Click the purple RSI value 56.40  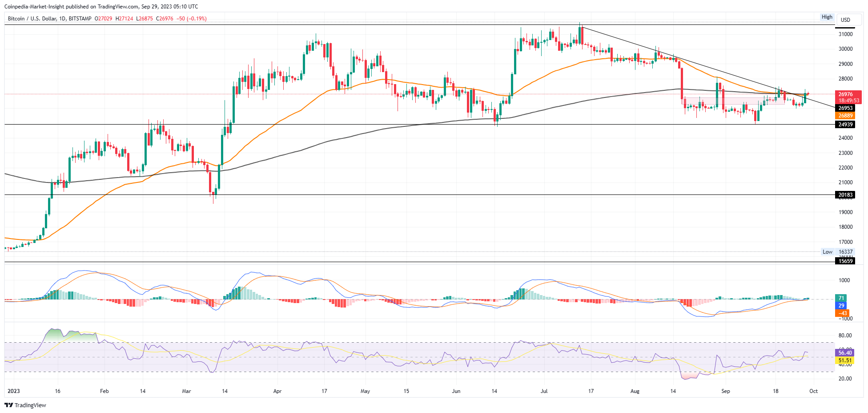pyautogui.click(x=845, y=353)
